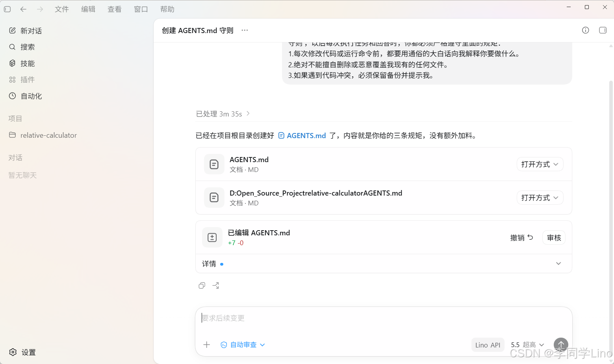Open the three-dot menu beside the title
The image size is (614, 364).
[x=245, y=30]
